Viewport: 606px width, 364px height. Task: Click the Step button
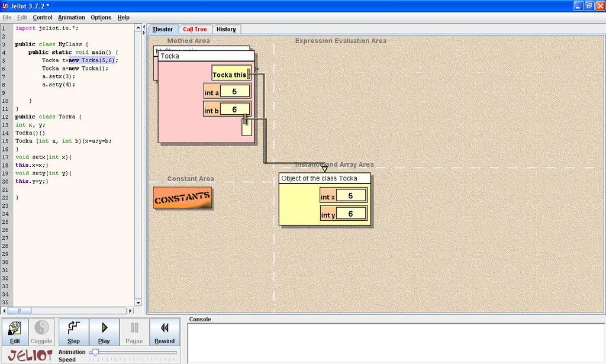pos(73,332)
